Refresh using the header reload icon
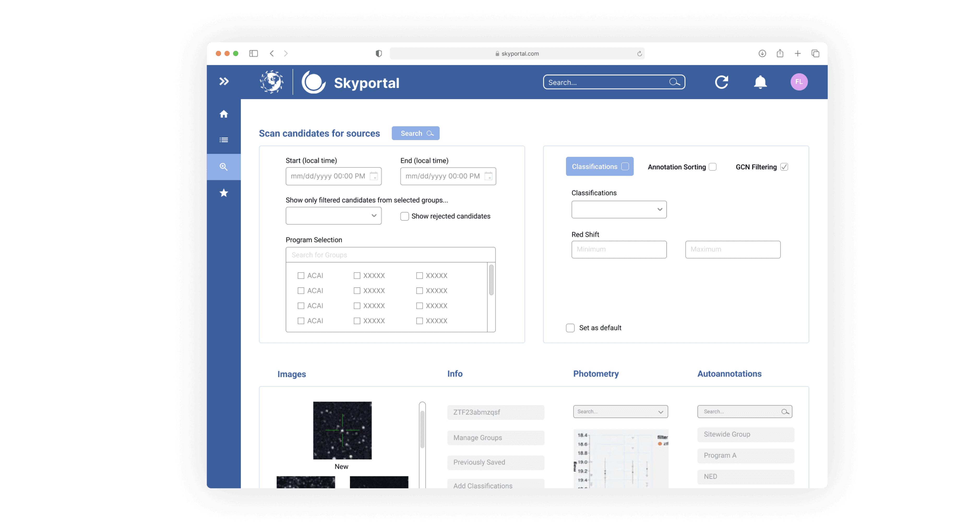Screen dimensions: 980x532 721,82
